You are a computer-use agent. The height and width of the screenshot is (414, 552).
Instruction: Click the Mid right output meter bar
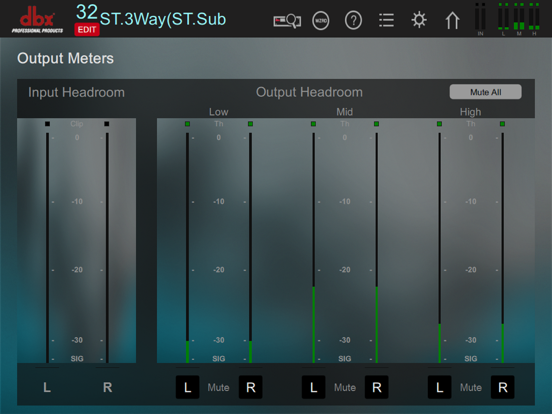pos(377,247)
